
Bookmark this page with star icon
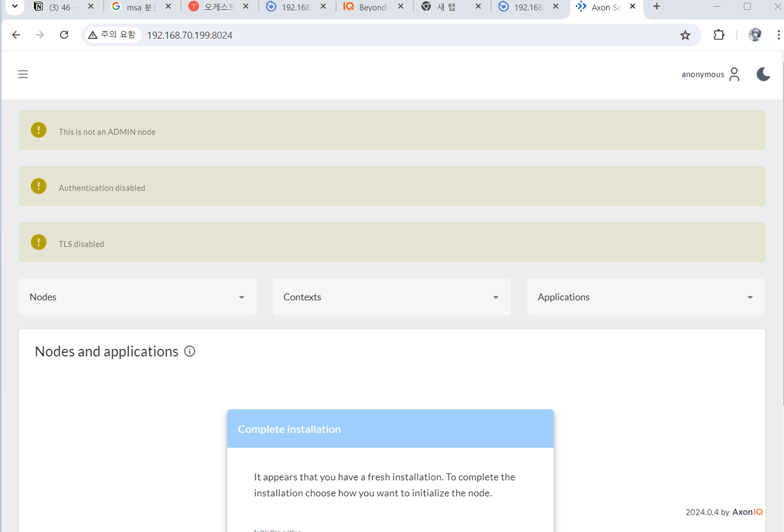click(685, 35)
